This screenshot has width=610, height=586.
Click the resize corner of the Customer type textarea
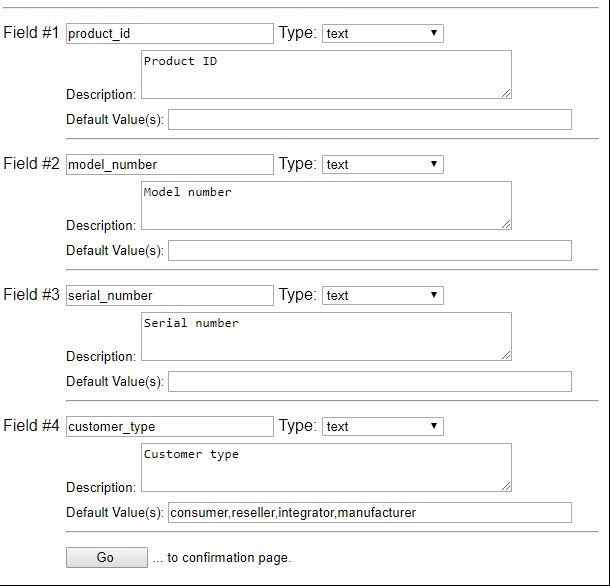point(506,486)
